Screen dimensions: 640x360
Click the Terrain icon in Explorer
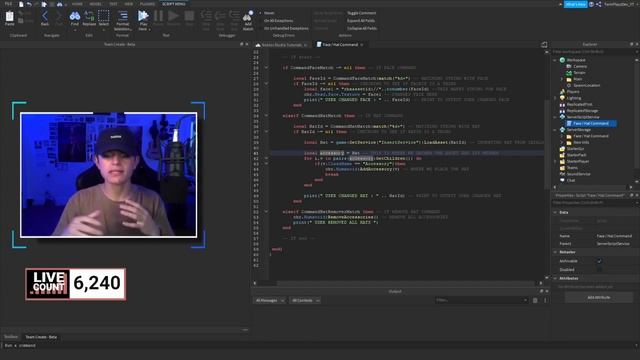point(569,73)
